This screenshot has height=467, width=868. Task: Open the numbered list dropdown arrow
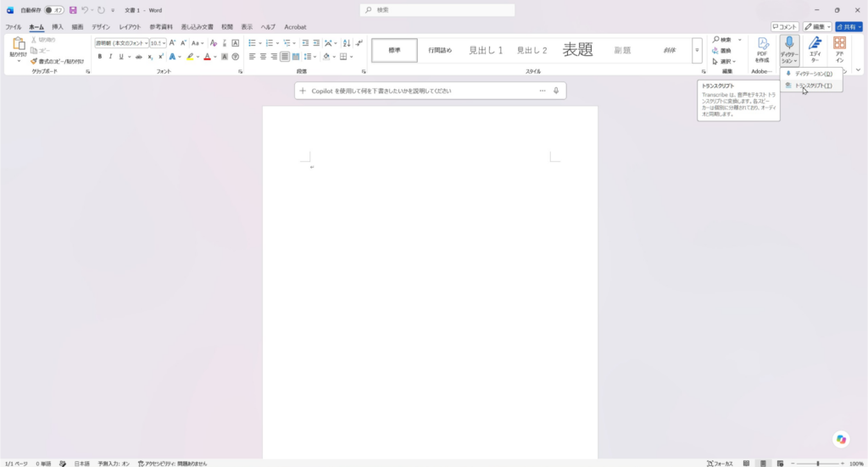tap(277, 43)
